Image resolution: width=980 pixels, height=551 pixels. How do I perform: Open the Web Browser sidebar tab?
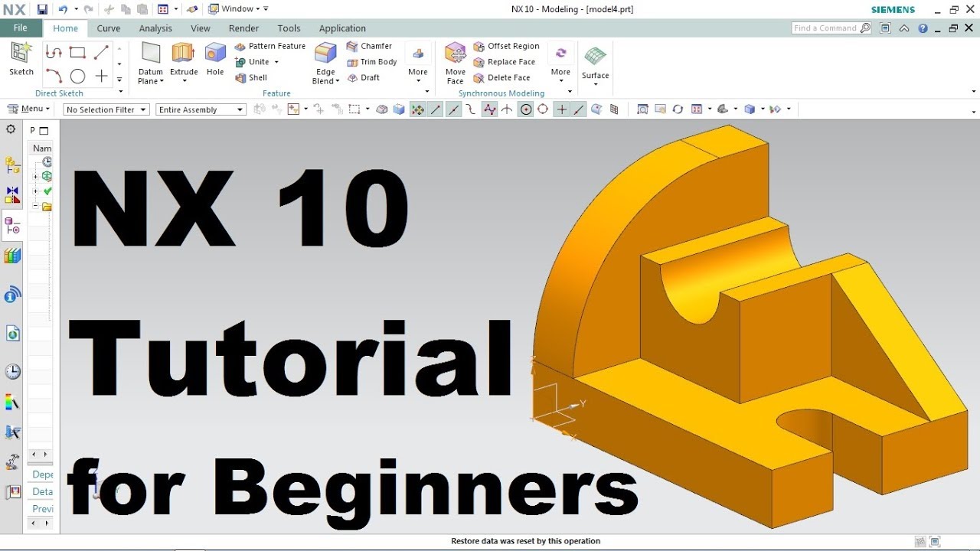click(12, 333)
